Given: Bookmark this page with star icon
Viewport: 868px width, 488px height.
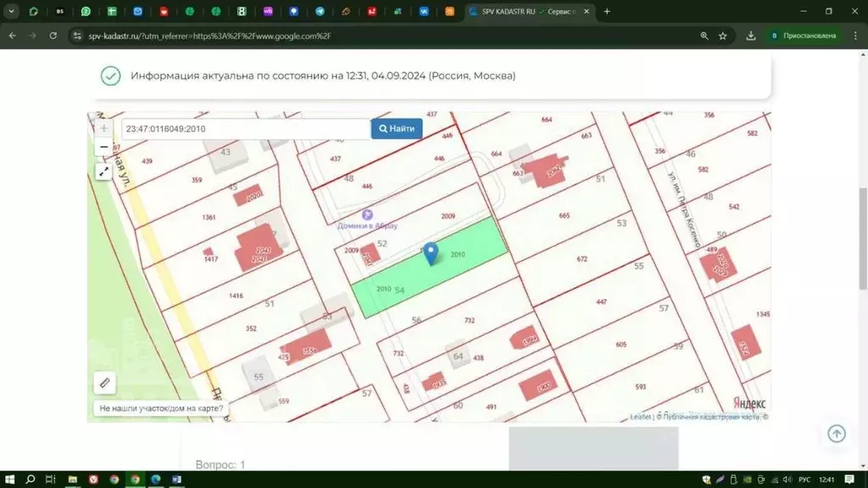Looking at the screenshot, I should pyautogui.click(x=722, y=36).
